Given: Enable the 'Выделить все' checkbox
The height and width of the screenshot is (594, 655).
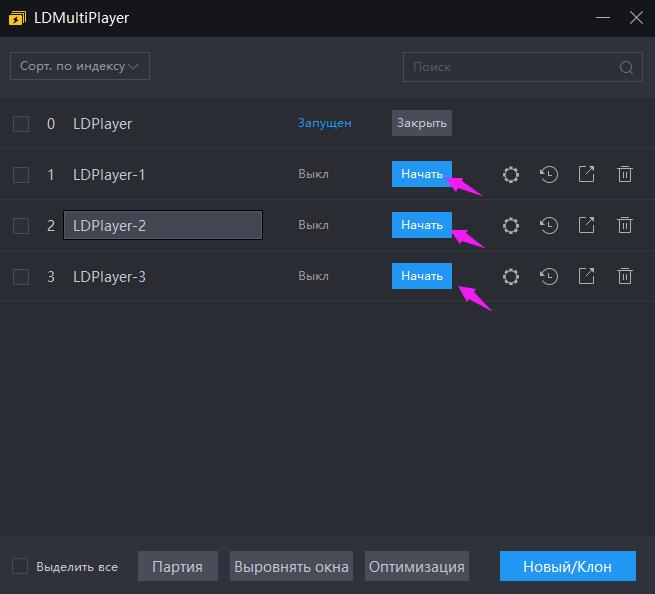Looking at the screenshot, I should (20, 566).
